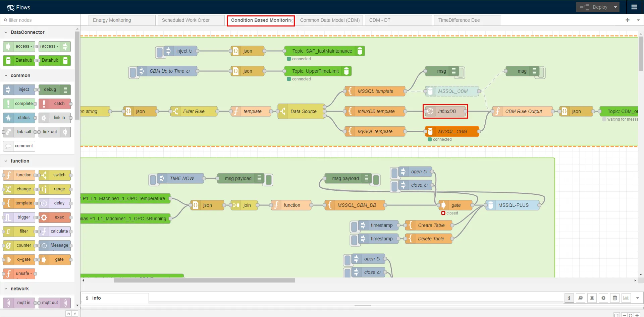Select the Data Source switch node
The image size is (644, 317).
[x=301, y=111]
